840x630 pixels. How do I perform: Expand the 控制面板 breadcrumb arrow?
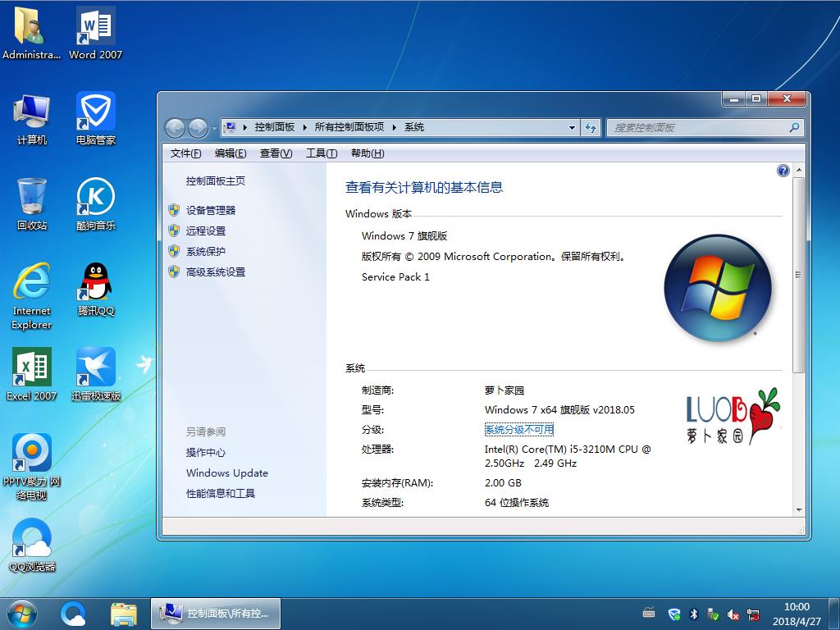coord(304,128)
